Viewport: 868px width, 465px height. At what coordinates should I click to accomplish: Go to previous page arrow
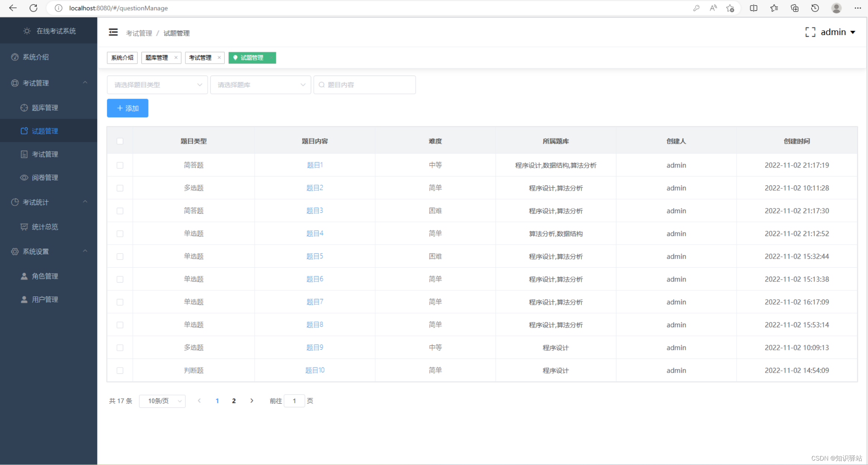click(x=200, y=401)
